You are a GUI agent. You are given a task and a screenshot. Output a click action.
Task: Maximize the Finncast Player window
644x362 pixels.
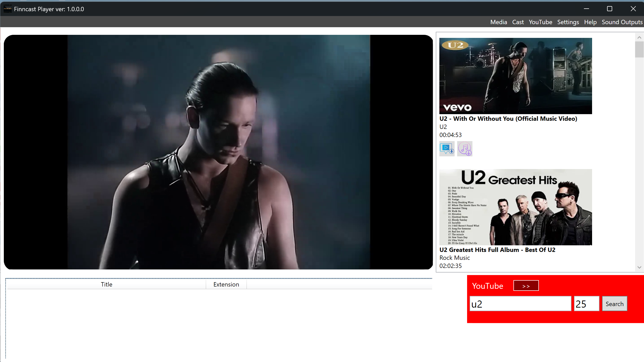(609, 9)
